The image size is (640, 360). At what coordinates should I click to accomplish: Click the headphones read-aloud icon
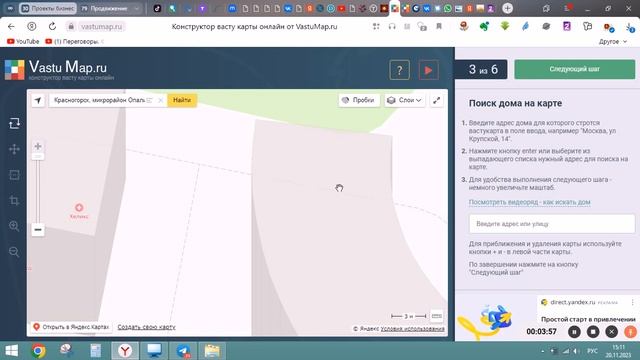click(392, 27)
